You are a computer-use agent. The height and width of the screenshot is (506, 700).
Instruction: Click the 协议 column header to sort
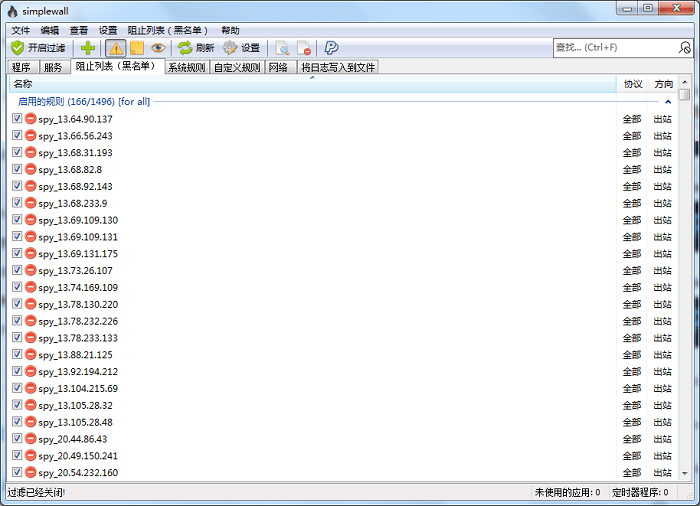[x=632, y=84]
